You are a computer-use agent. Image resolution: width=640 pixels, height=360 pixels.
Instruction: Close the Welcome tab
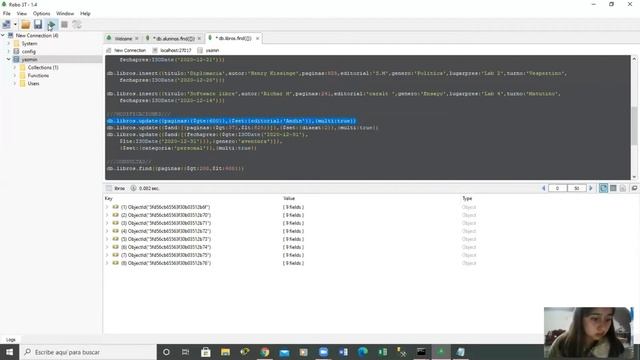pos(137,38)
